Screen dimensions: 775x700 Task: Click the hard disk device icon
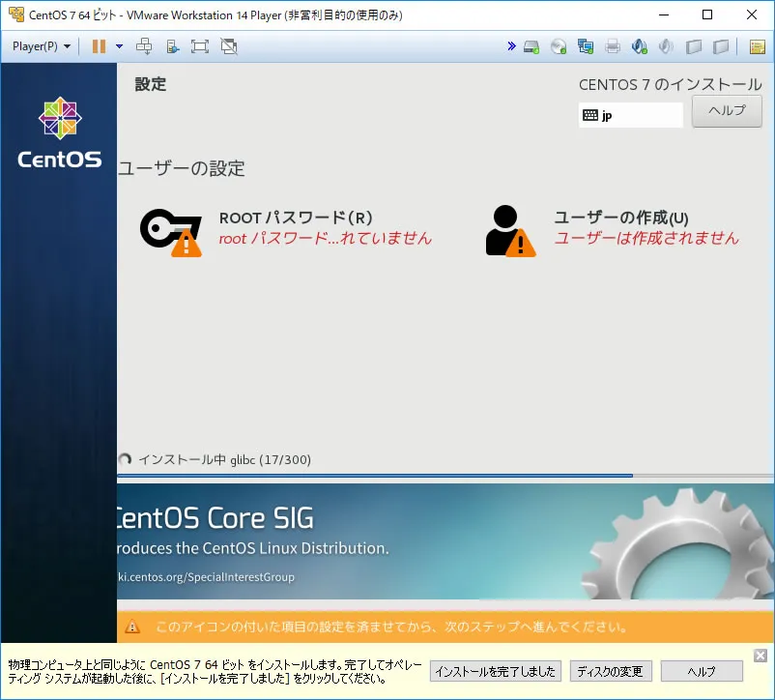(x=531, y=47)
